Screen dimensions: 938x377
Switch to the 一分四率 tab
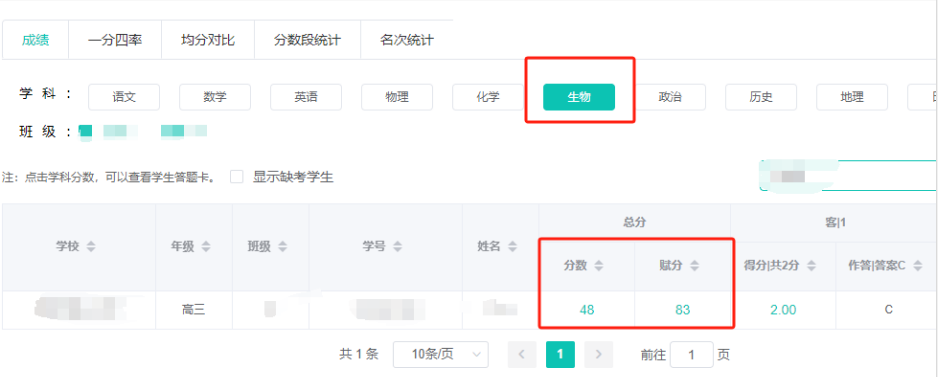[x=115, y=41]
